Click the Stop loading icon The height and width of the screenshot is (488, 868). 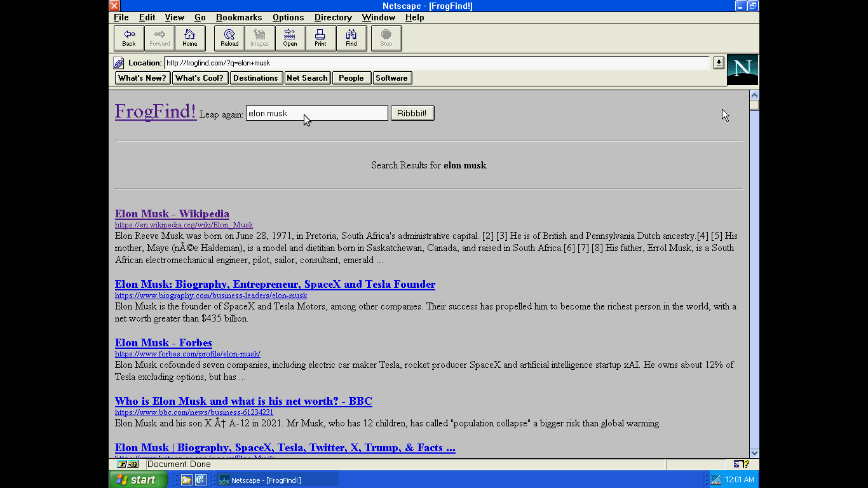(386, 38)
